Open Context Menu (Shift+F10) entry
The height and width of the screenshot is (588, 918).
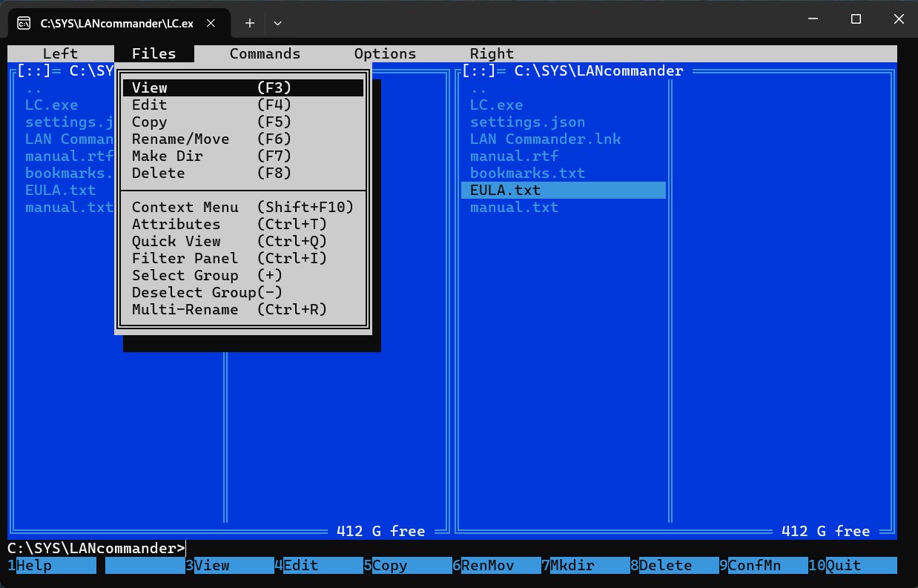[243, 207]
